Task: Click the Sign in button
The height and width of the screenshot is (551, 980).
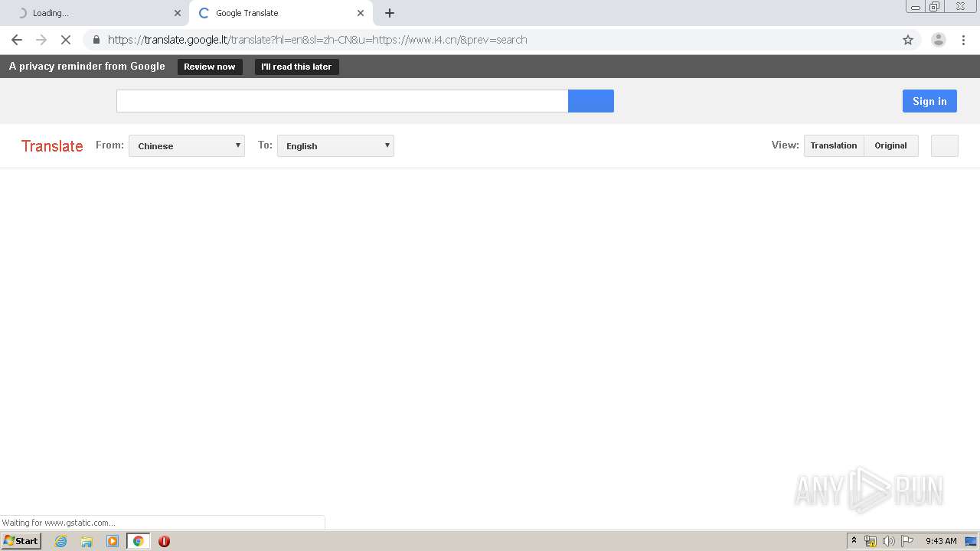Action: coord(929,101)
